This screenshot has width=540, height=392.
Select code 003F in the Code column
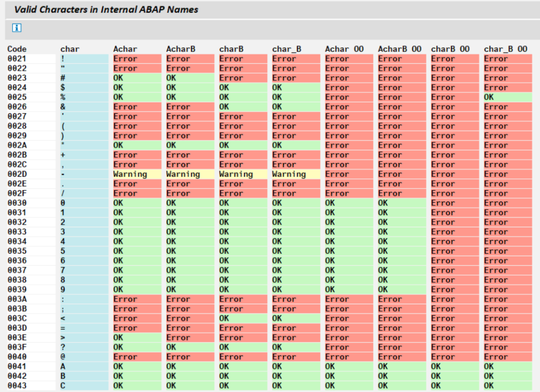pyautogui.click(x=16, y=347)
